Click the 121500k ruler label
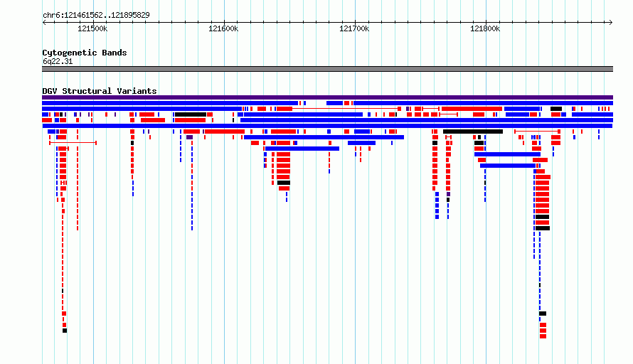This screenshot has width=633, height=364. click(x=92, y=28)
